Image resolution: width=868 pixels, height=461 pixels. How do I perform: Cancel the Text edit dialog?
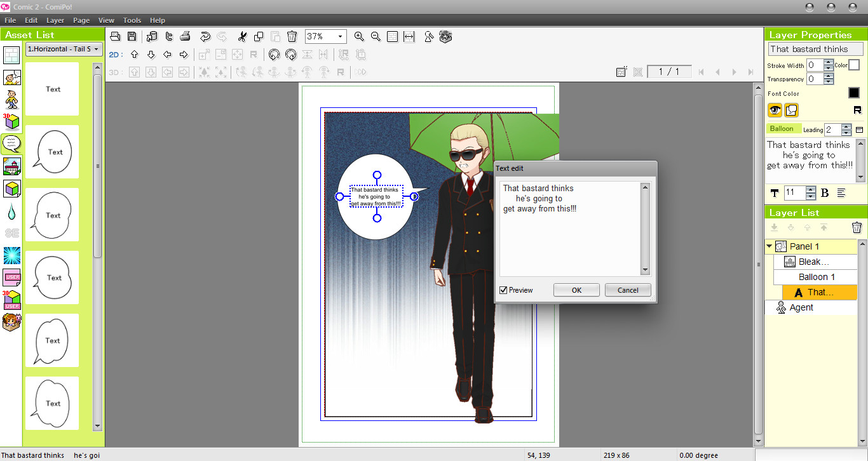[x=628, y=290]
